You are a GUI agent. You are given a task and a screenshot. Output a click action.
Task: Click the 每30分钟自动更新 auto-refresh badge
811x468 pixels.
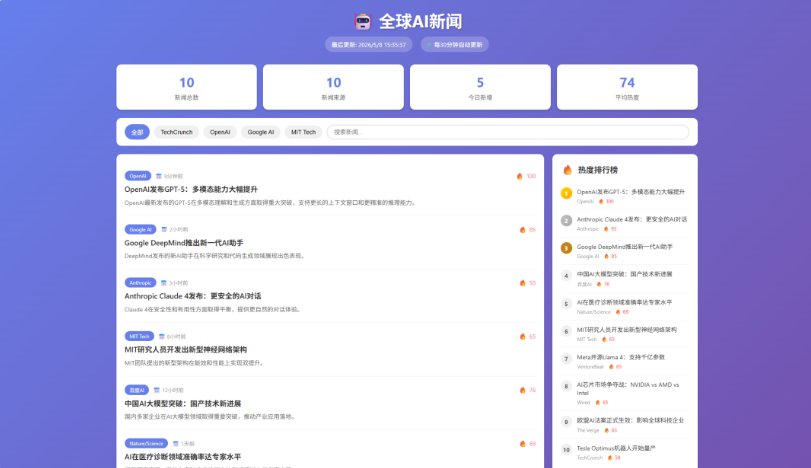tap(455, 44)
